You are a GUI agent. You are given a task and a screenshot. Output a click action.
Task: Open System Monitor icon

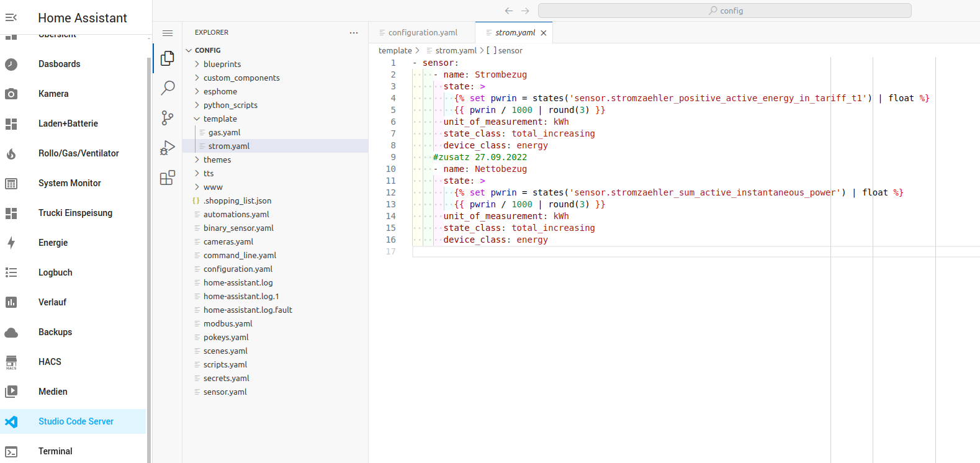pyautogui.click(x=11, y=183)
